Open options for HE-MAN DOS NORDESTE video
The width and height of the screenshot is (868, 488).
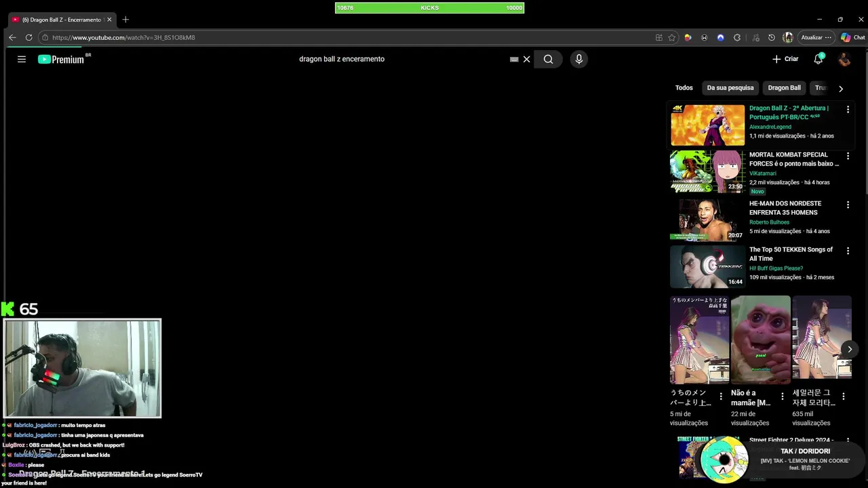coord(848,205)
